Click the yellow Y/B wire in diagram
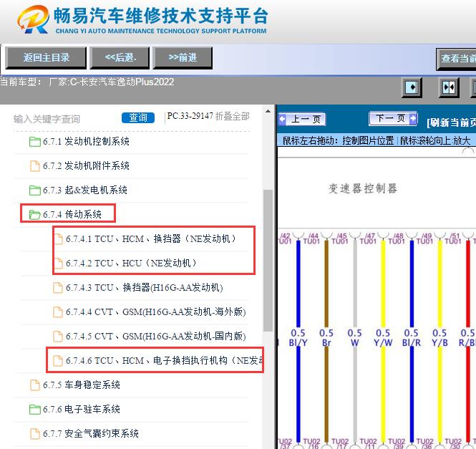The image size is (476, 449). point(440,284)
